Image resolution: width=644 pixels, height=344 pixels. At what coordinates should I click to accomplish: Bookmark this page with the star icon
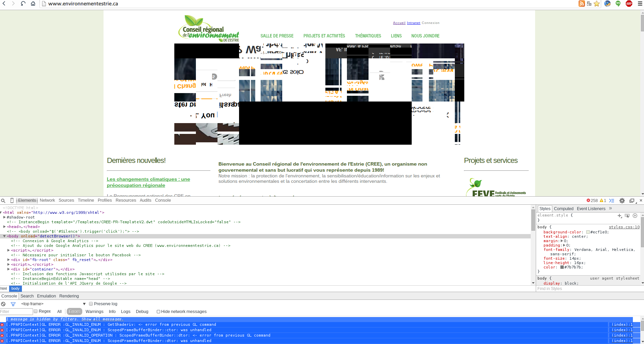coord(597,4)
